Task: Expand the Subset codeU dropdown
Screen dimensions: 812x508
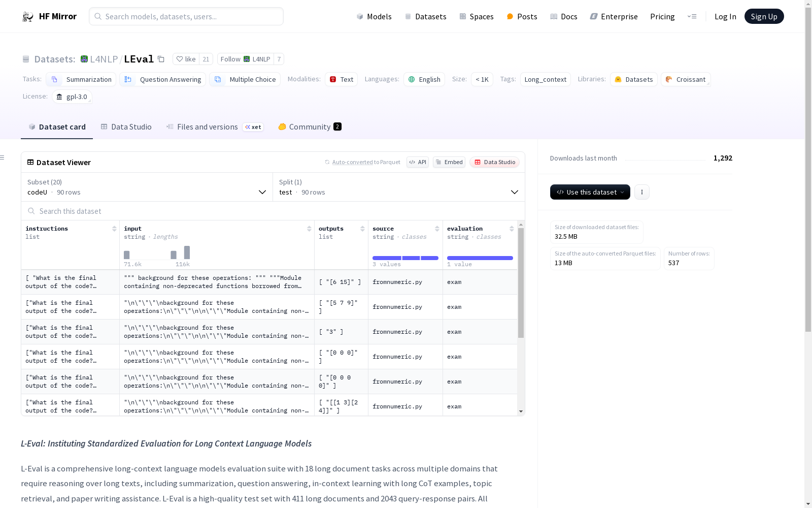Action: 147,187
